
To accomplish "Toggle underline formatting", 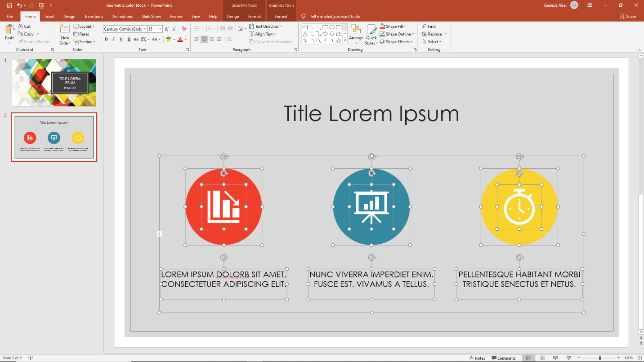I will coord(121,39).
